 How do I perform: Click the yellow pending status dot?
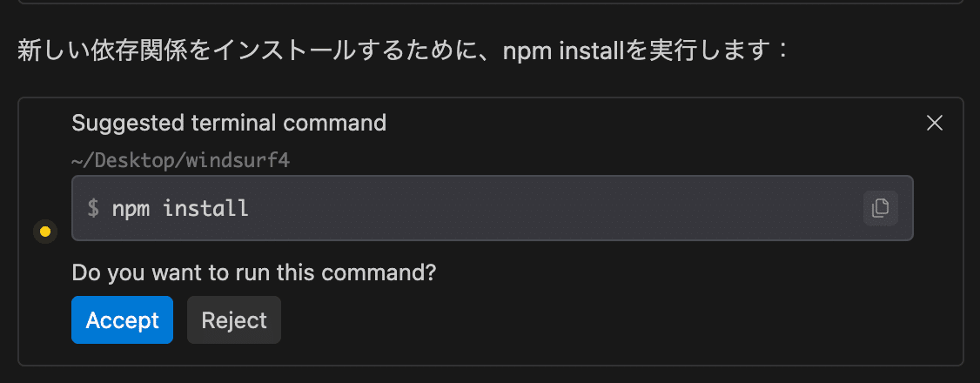point(44,232)
